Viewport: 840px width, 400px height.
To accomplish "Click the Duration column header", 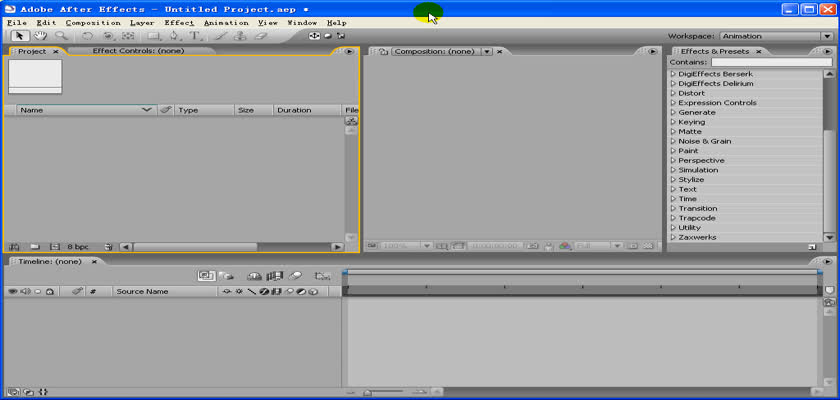I will click(307, 110).
